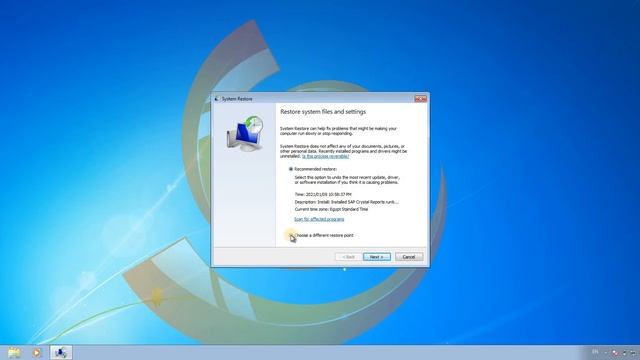Click the EN language indicator in tray
640x360 pixels.
click(595, 352)
